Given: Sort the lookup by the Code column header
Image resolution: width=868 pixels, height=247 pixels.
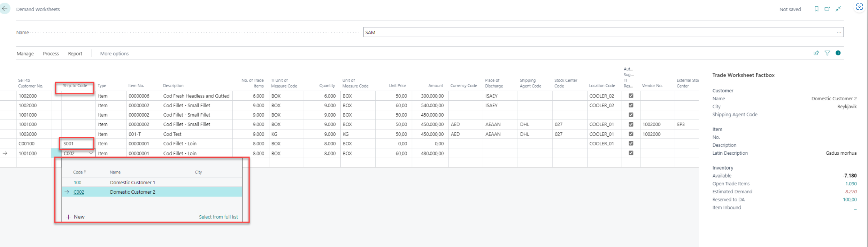Looking at the screenshot, I should [78, 172].
